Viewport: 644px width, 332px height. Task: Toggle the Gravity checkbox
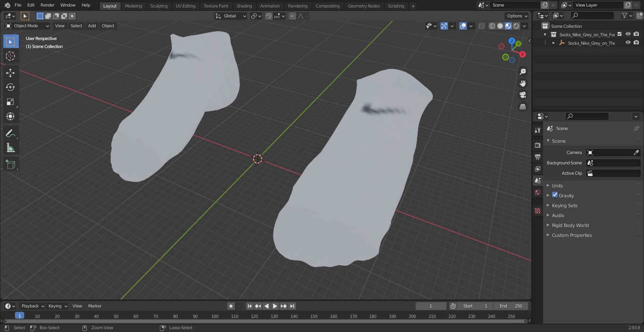pos(555,195)
